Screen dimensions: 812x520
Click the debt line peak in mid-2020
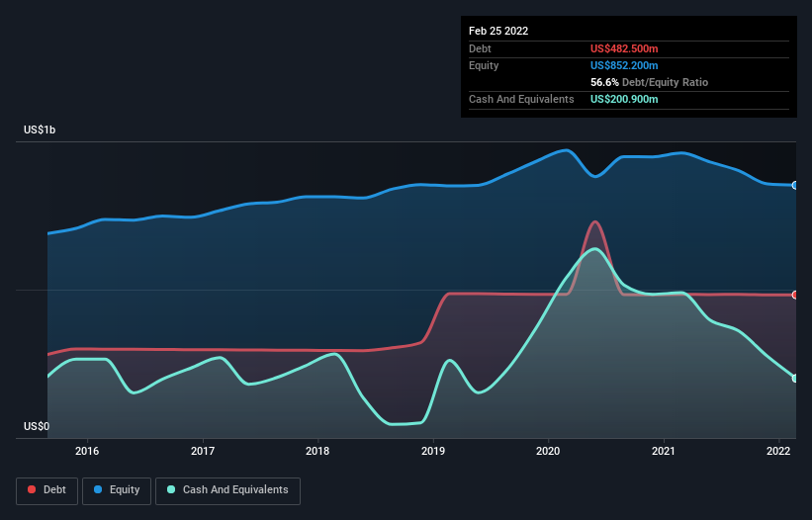(595, 222)
